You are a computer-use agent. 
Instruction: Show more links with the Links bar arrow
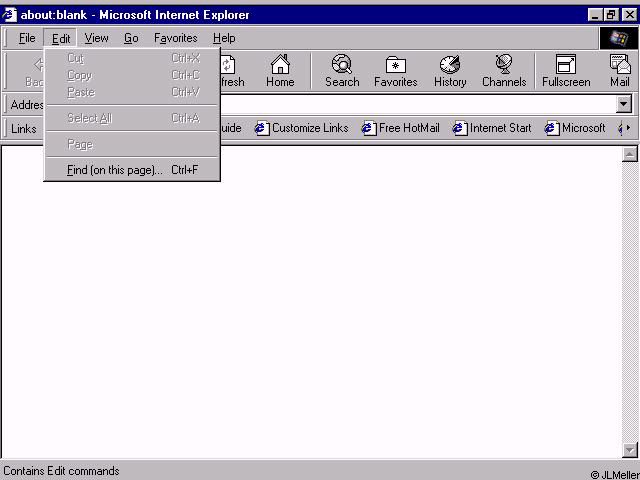628,128
